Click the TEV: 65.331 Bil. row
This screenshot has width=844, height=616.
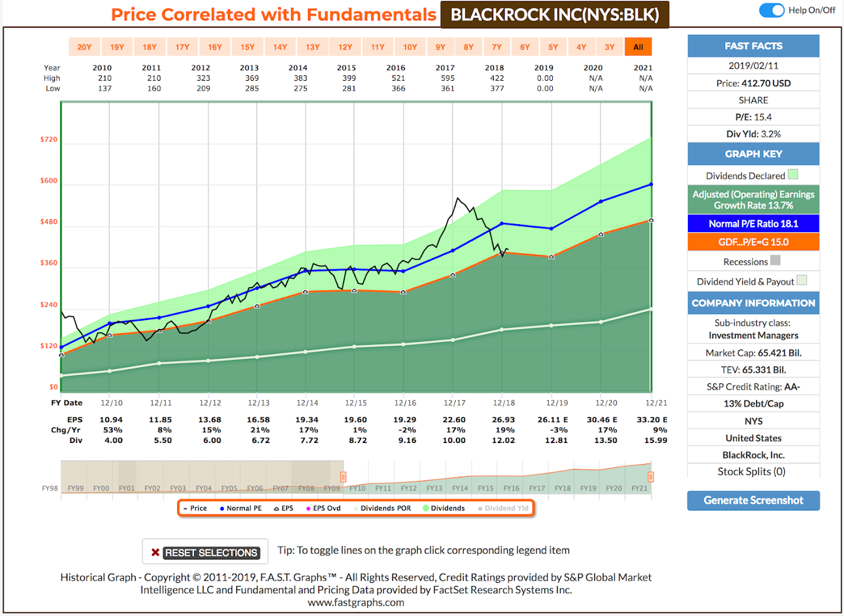(754, 369)
